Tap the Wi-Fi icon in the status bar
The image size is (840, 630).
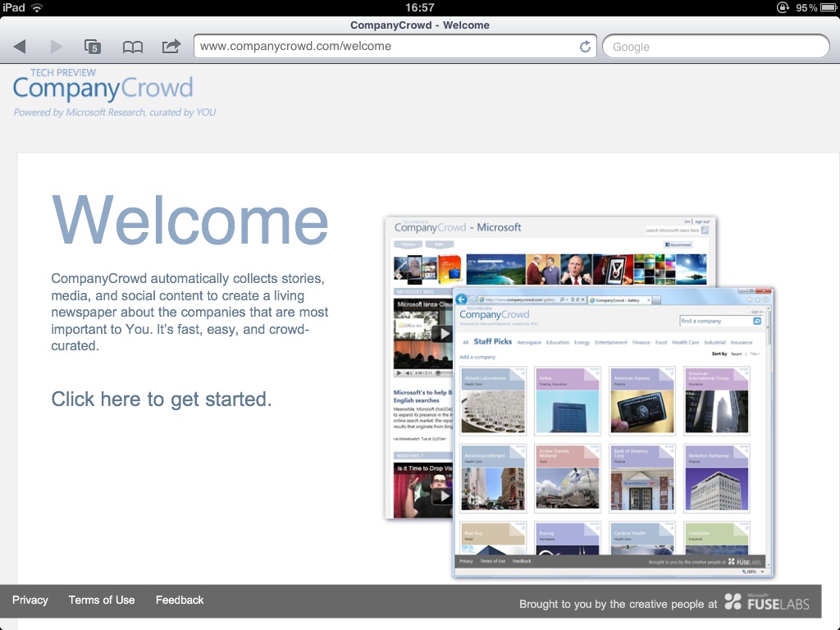(x=38, y=7)
